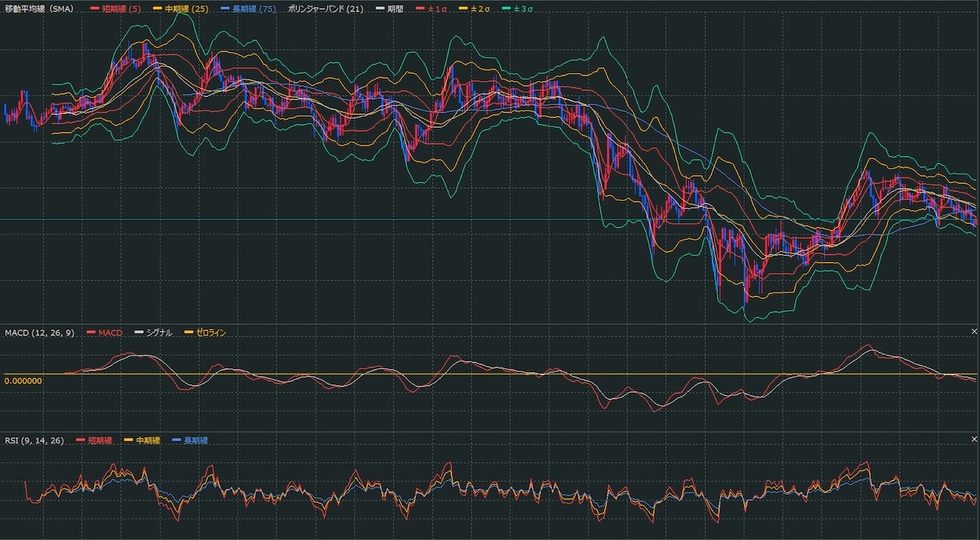This screenshot has width=980, height=540.
Task: Select the ゼロライン legend label
Action: click(212, 333)
